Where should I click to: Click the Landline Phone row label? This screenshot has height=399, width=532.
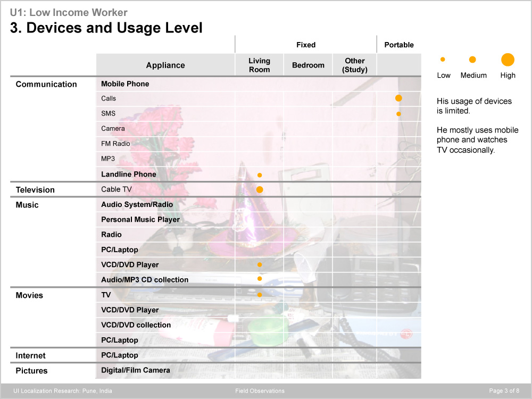tap(129, 174)
